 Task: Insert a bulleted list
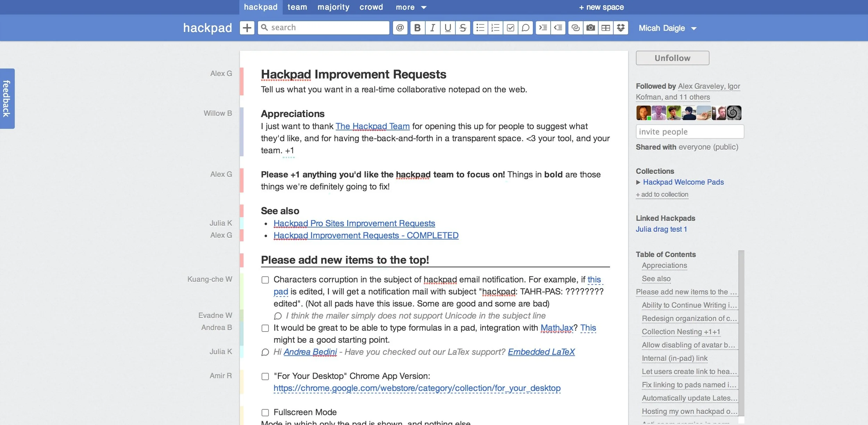pyautogui.click(x=480, y=28)
